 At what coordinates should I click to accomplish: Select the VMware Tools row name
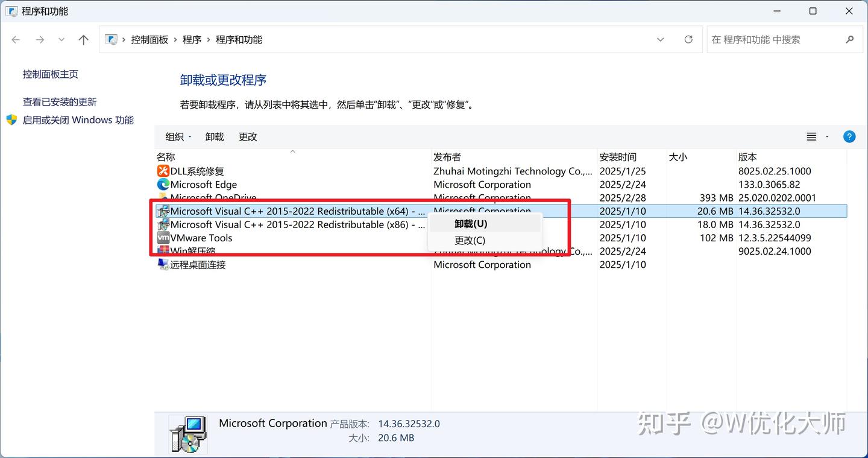[x=201, y=238]
